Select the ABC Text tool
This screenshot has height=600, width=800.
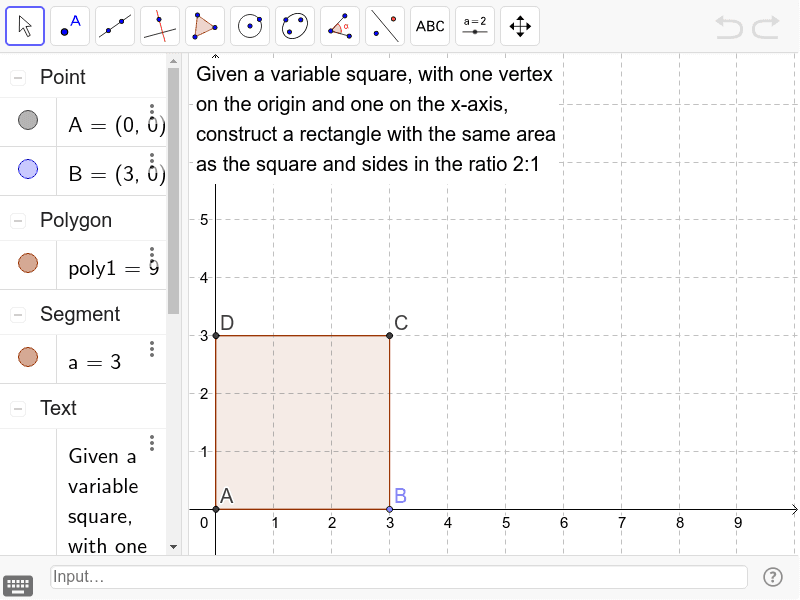coord(430,26)
